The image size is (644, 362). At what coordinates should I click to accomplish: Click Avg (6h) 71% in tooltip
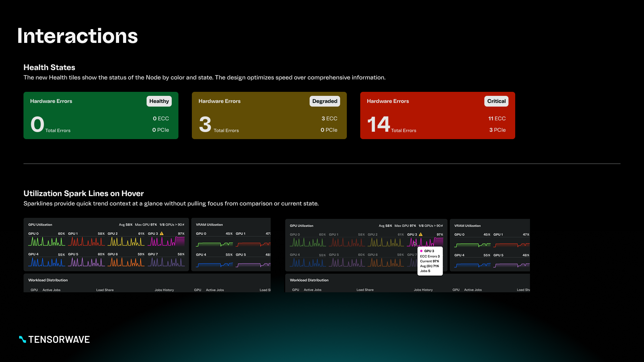[x=429, y=266]
